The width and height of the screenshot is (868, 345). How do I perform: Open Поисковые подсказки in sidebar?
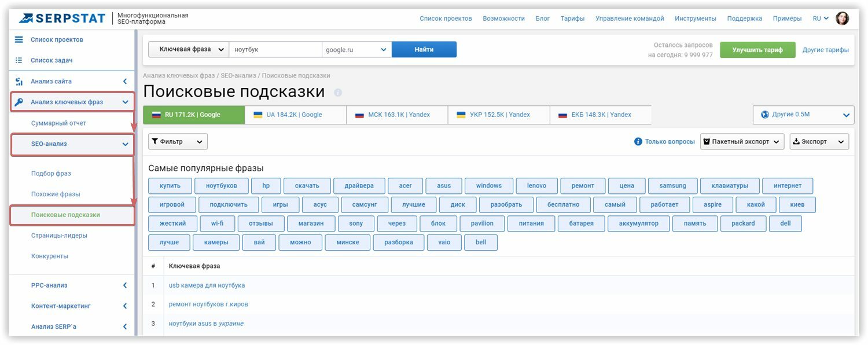[65, 215]
